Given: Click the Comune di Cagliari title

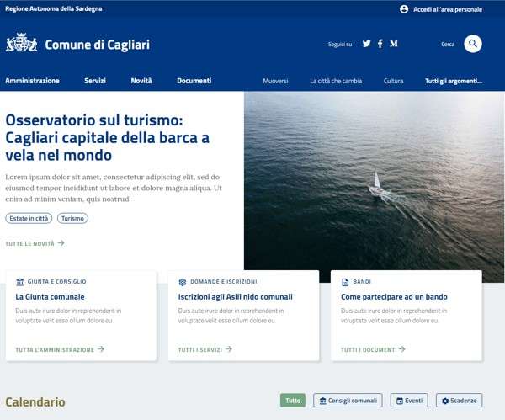Looking at the screenshot, I should click(x=98, y=45).
